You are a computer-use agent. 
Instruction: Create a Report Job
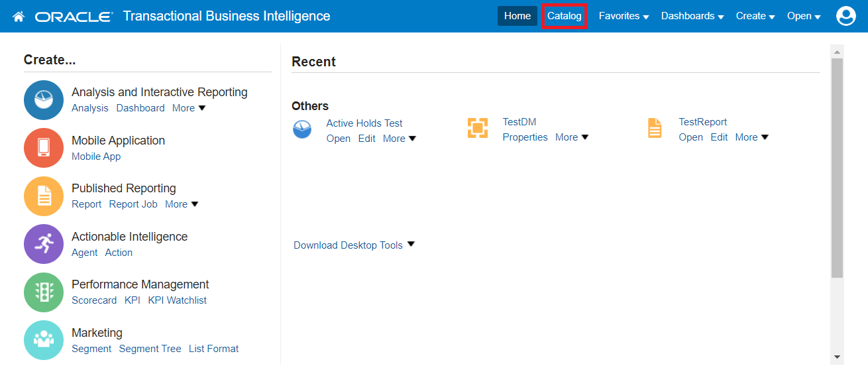click(x=133, y=204)
